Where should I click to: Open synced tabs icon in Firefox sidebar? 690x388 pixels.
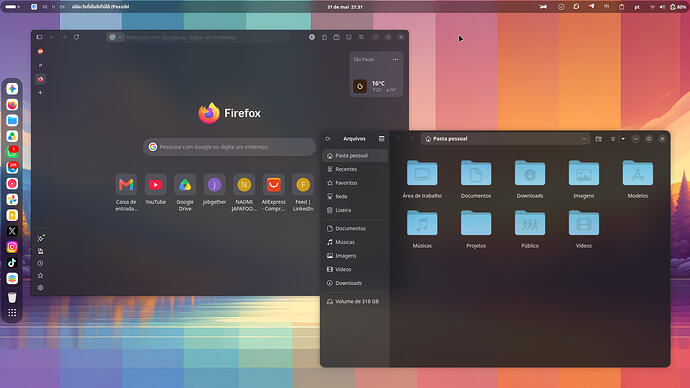(40, 251)
